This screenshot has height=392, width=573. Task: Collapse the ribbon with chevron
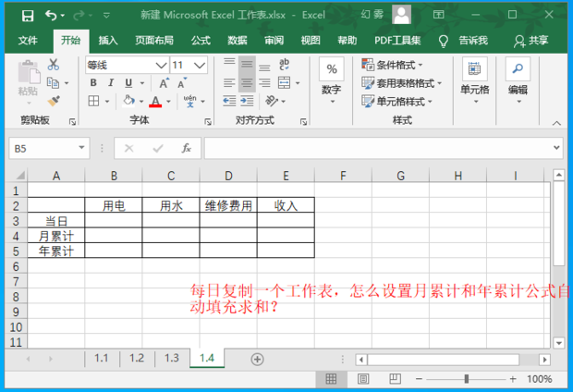556,123
